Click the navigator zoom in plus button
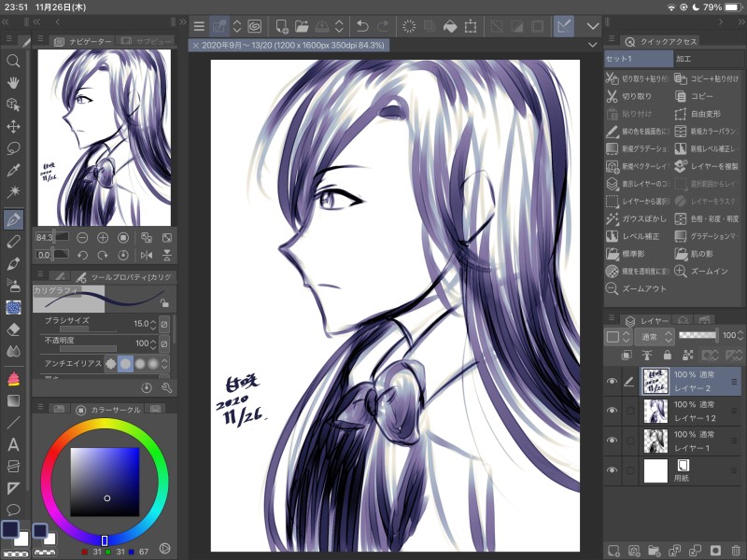 pyautogui.click(x=103, y=238)
